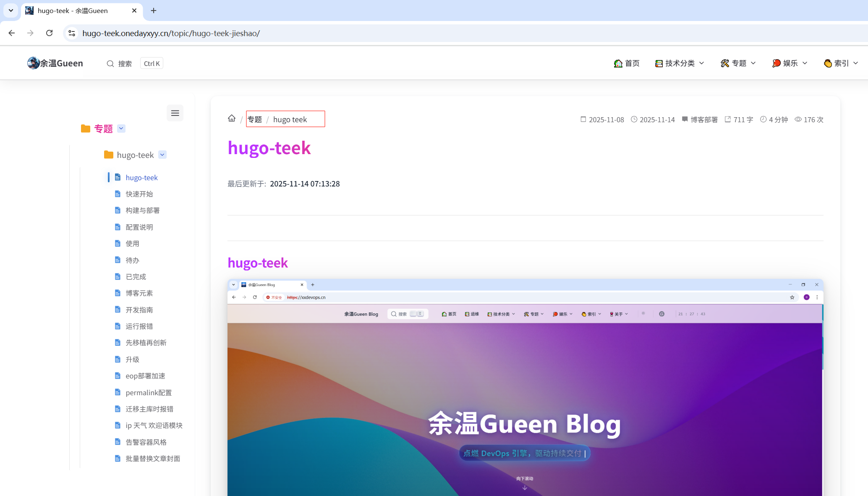The width and height of the screenshot is (868, 496).
Task: Click the search magnifier icon
Action: pyautogui.click(x=110, y=63)
